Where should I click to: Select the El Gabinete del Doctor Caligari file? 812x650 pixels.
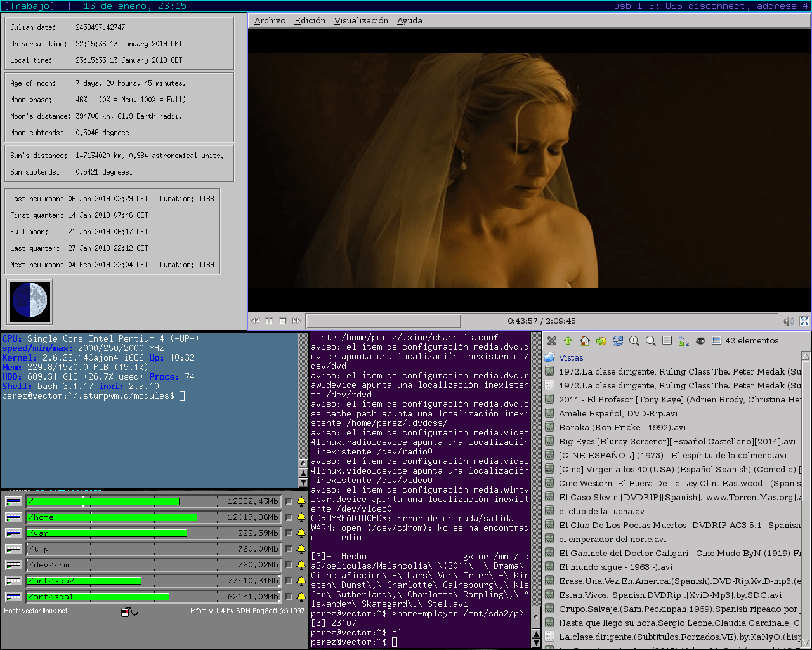(x=673, y=553)
